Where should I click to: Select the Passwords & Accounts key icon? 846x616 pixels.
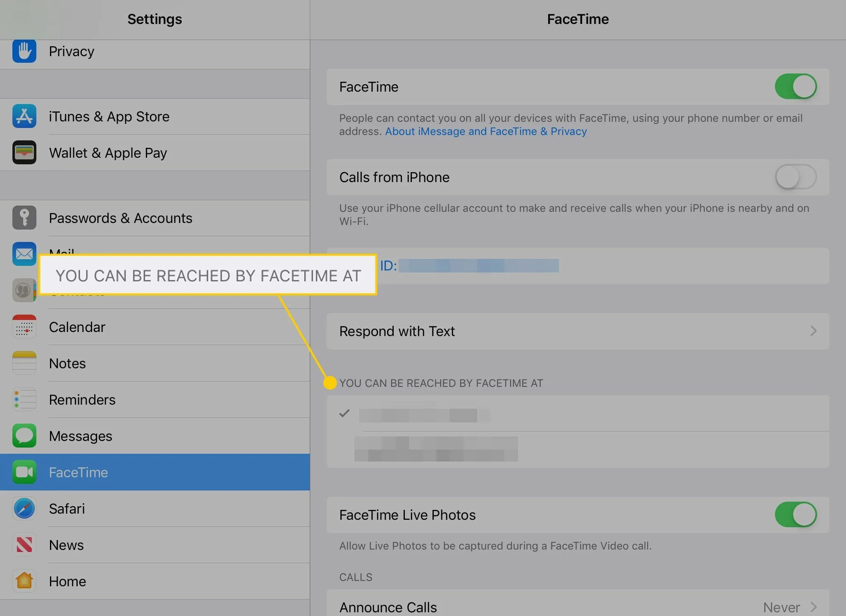(24, 218)
